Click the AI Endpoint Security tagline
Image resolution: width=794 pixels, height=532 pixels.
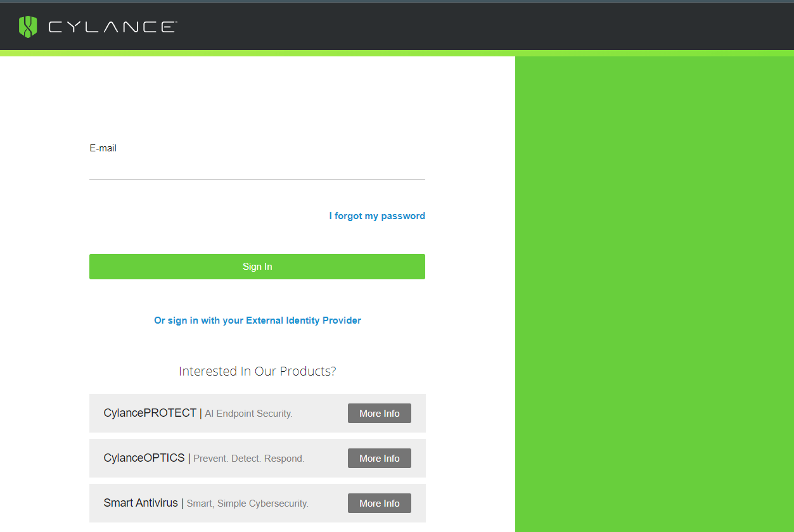pyautogui.click(x=248, y=414)
